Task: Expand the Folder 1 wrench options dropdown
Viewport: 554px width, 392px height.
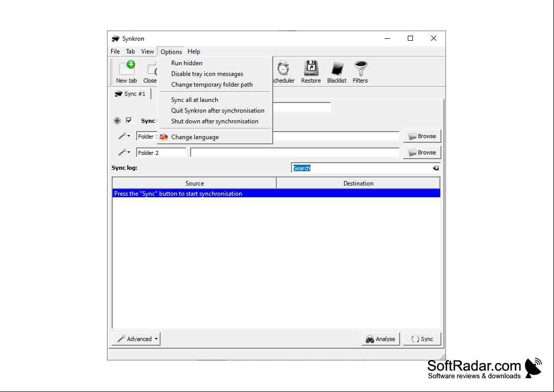Action: pos(124,136)
